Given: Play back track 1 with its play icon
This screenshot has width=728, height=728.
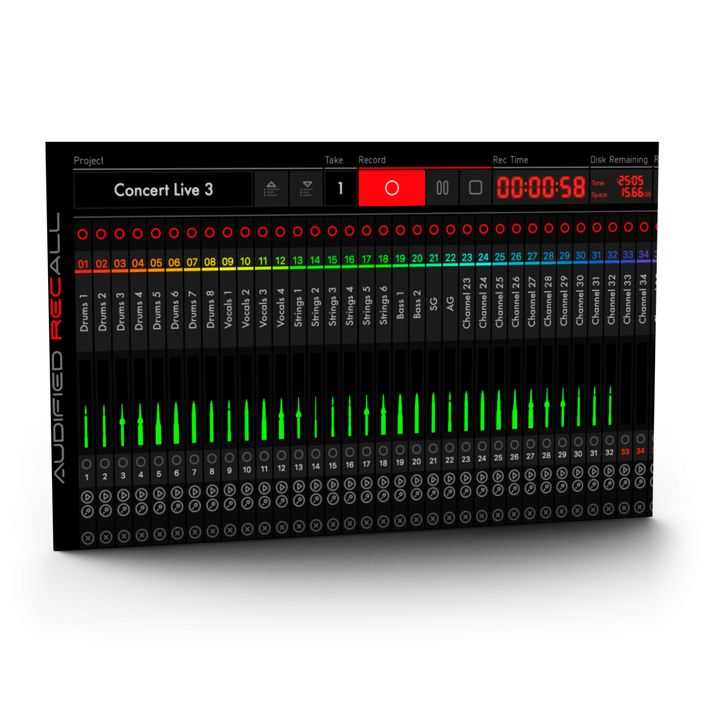Looking at the screenshot, I should tap(87, 497).
